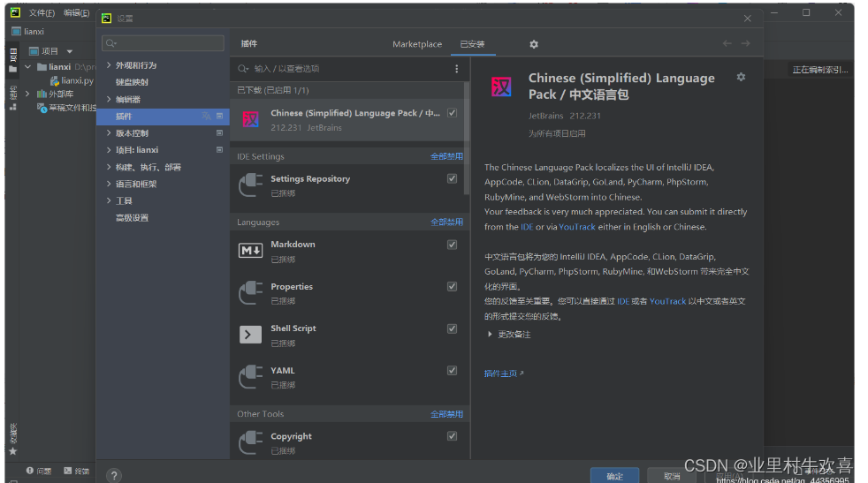This screenshot has height=483, width=868.
Task: Click the plugin search input field
Action: point(350,69)
